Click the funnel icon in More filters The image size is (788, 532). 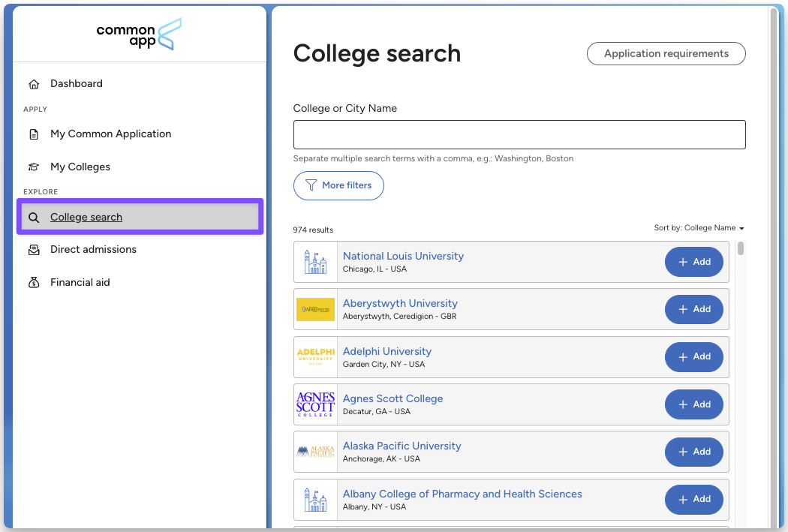click(x=311, y=185)
